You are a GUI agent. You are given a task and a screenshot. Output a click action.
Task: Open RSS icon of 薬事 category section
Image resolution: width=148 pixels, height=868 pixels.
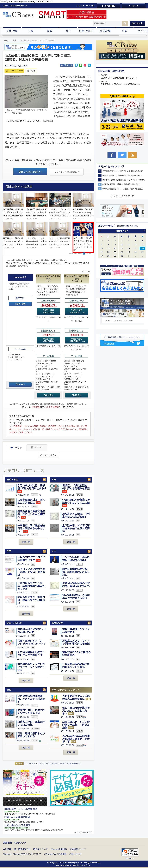point(44,551)
